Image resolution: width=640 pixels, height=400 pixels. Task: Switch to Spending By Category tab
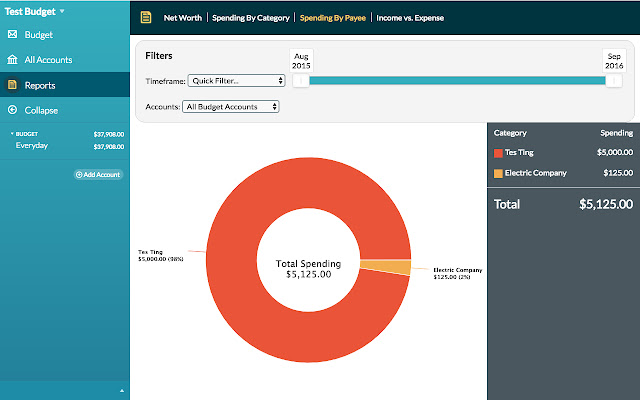tap(251, 18)
